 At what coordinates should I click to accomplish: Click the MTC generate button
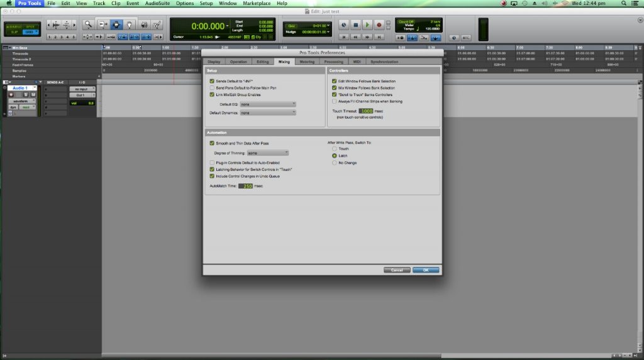[x=466, y=38]
